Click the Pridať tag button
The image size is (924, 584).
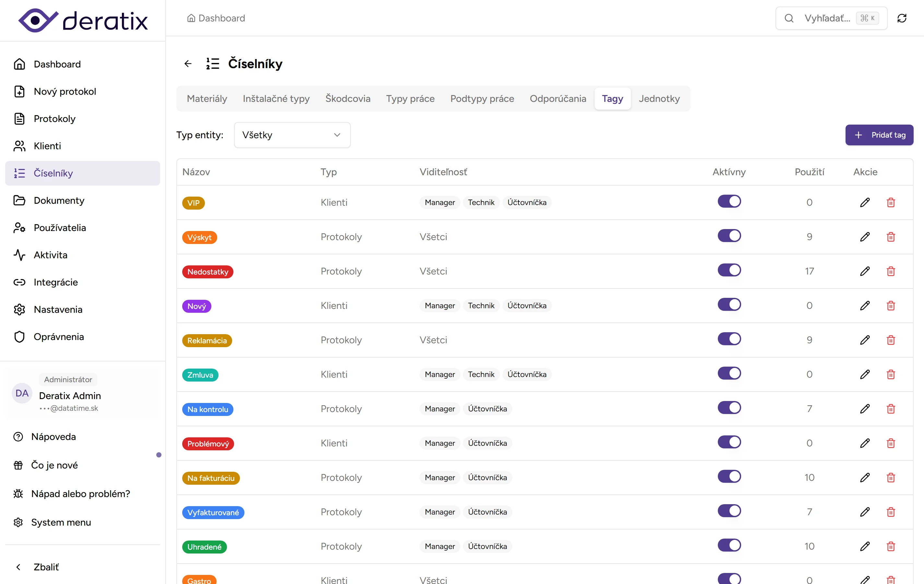pyautogui.click(x=879, y=135)
